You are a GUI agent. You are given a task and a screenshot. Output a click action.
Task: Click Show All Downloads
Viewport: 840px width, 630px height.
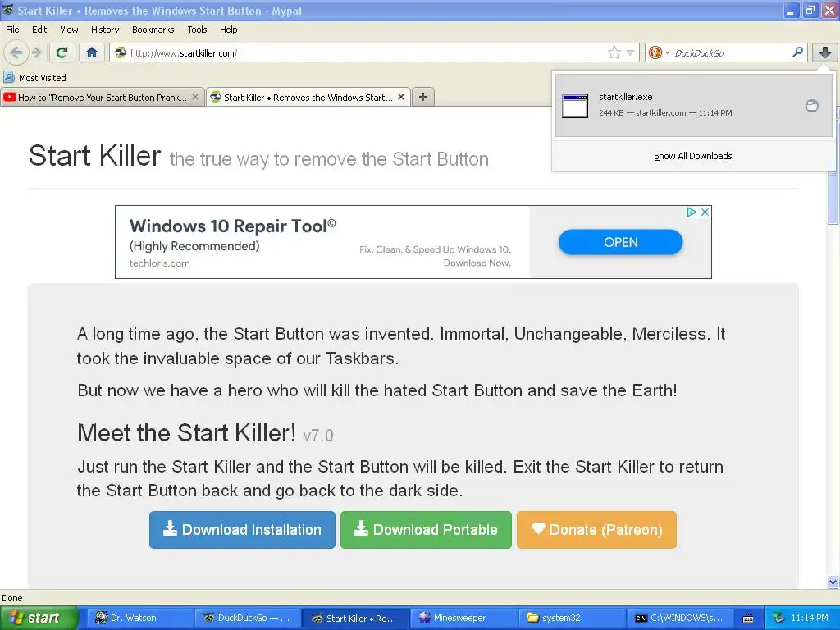[x=692, y=156]
